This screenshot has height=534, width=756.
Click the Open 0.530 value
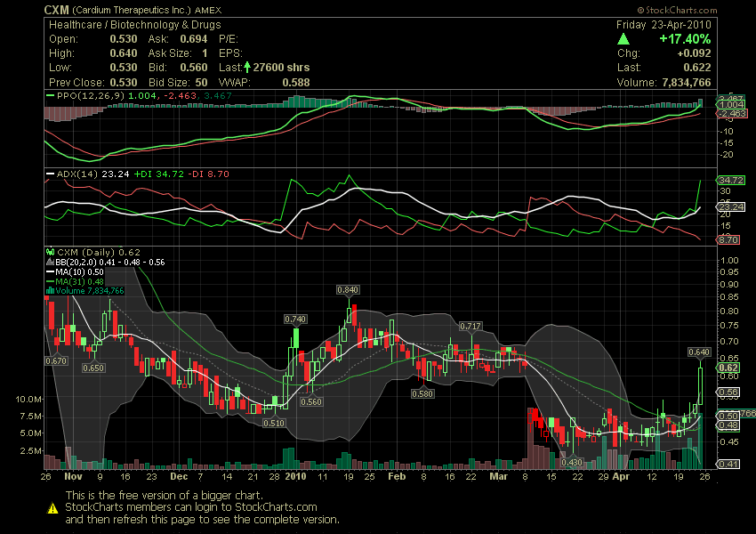coord(124,39)
